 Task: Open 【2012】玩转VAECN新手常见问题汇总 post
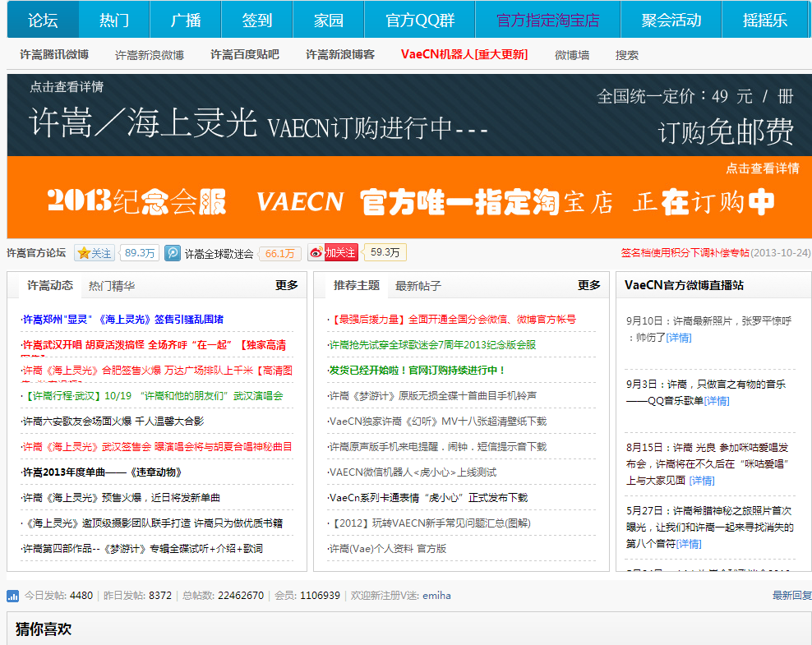tap(431, 523)
